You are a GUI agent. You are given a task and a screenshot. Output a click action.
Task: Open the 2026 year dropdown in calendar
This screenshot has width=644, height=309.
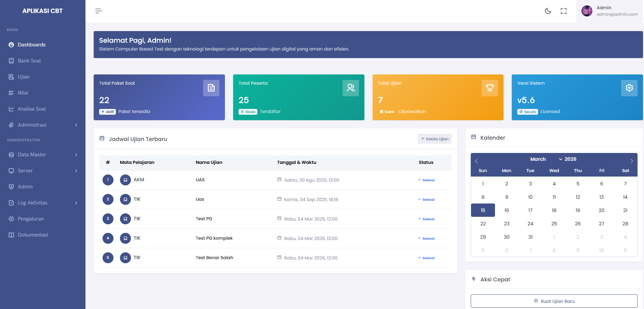click(x=568, y=159)
